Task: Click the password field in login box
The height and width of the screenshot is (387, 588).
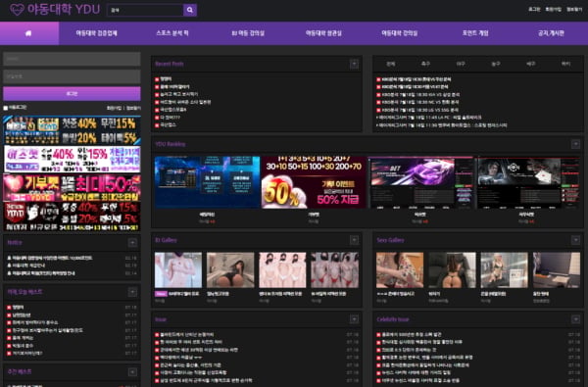Action: click(x=72, y=76)
